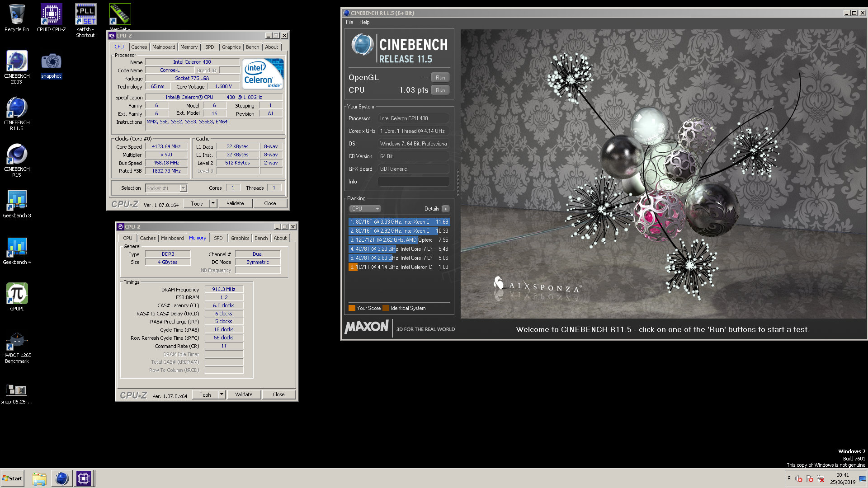Open the setfsb Shortcut desktop icon

point(85,20)
